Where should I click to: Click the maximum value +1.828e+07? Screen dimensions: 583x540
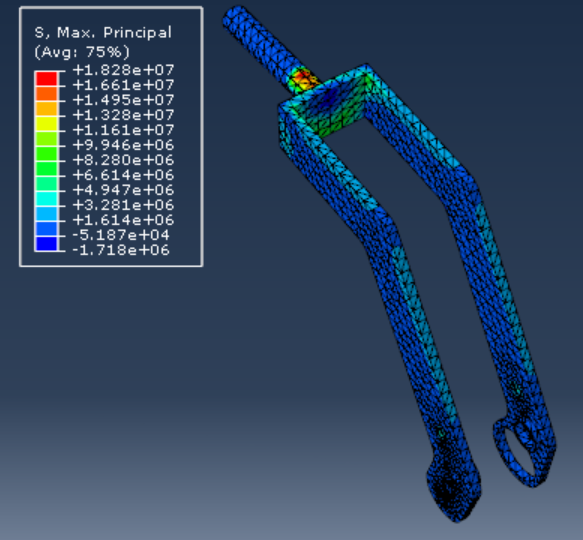pos(123,70)
